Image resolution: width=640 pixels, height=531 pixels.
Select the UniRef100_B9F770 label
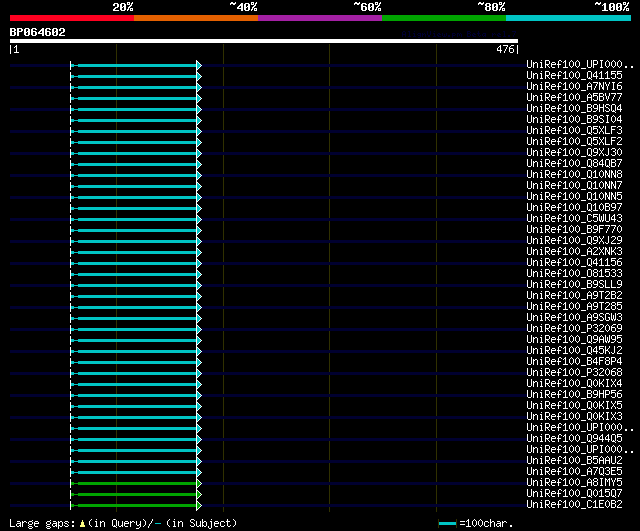pos(574,230)
